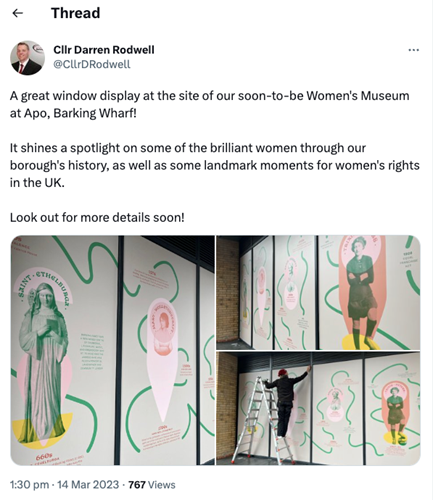Open the Saint Ethelburga photo on the left

[x=113, y=350]
